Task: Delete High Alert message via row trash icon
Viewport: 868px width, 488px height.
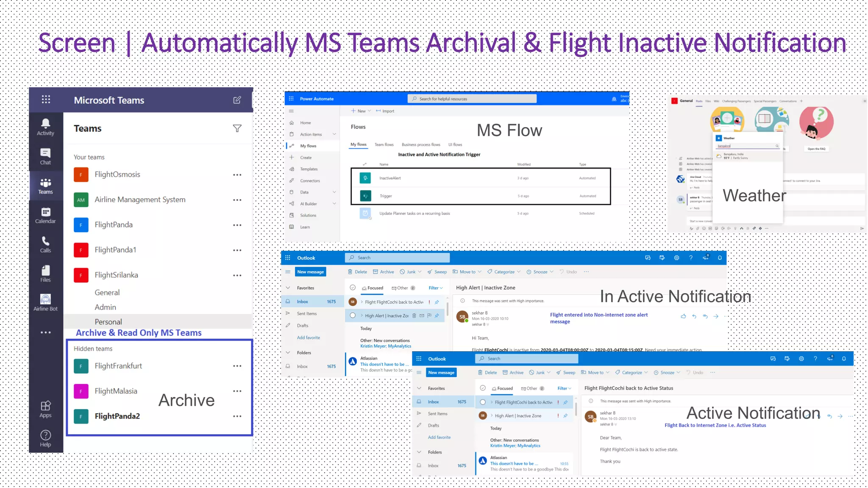Action: pyautogui.click(x=414, y=316)
